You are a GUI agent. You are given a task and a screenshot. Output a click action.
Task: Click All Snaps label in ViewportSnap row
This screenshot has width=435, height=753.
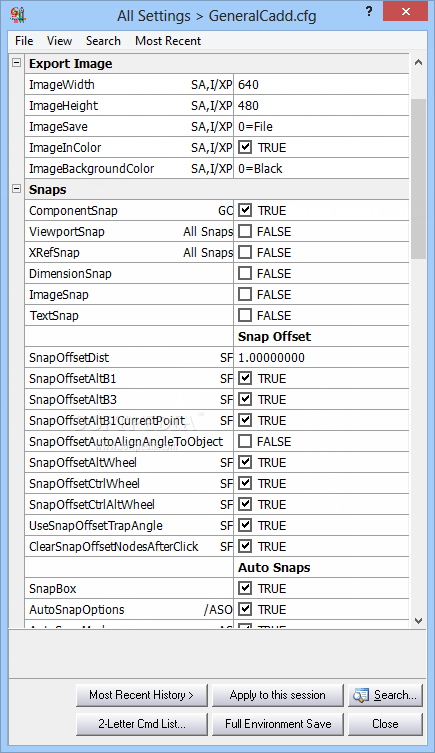pos(208,231)
